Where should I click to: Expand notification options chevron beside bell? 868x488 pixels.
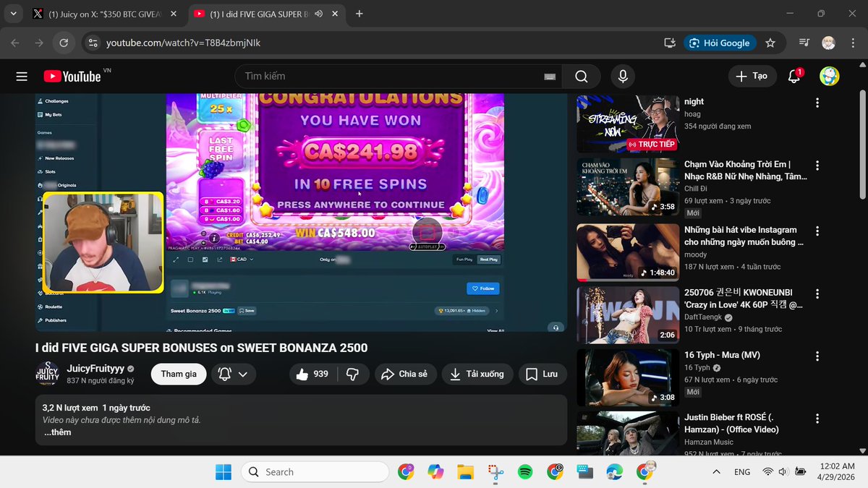click(243, 374)
